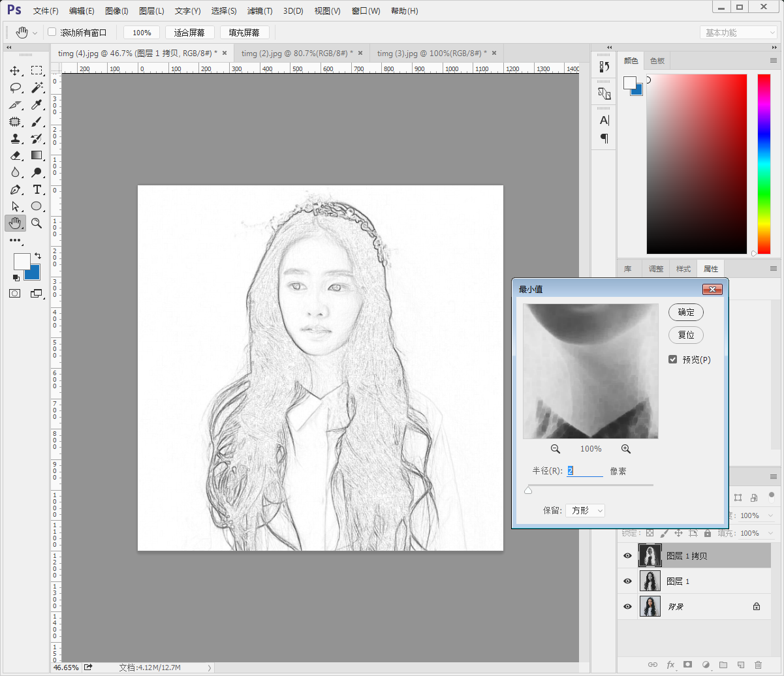Open the History panel icon
The image size is (784, 676).
[604, 66]
